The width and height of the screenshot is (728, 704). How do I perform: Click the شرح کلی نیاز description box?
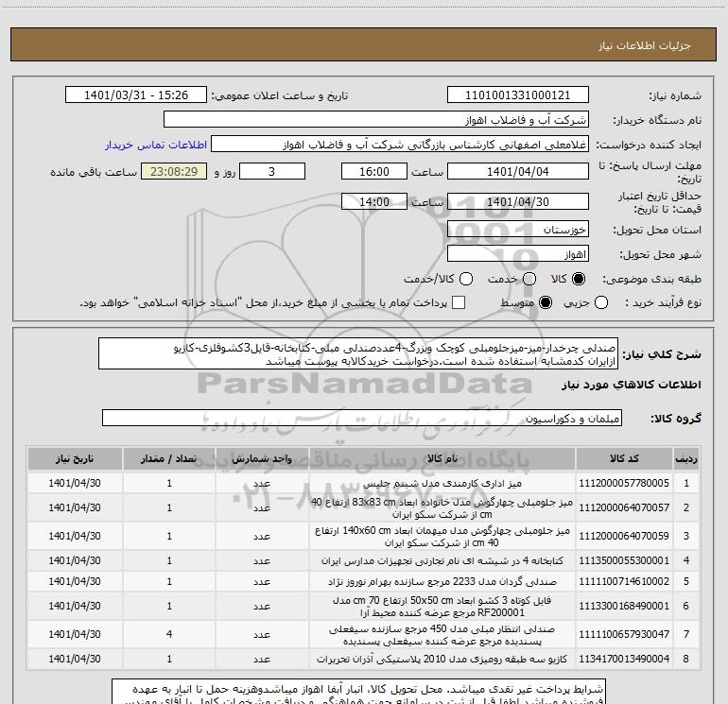(x=358, y=354)
